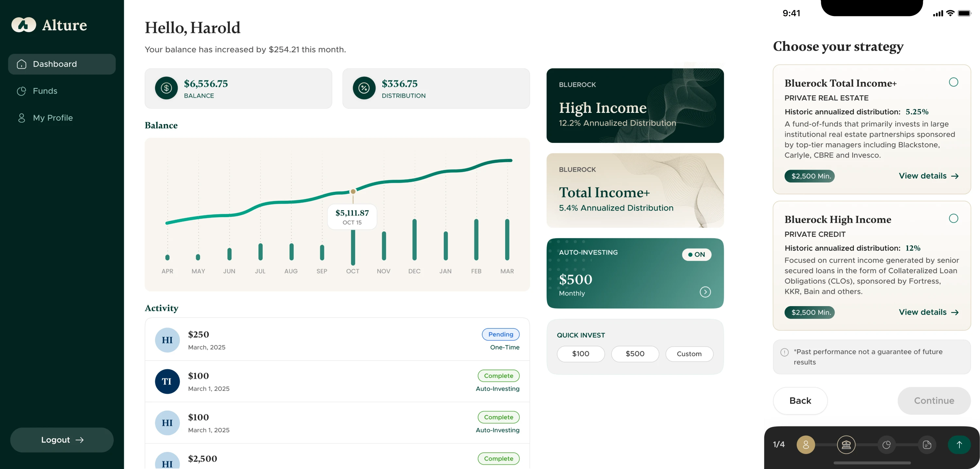Click the TI avatar on $100 activity
980x469 pixels.
(167, 381)
